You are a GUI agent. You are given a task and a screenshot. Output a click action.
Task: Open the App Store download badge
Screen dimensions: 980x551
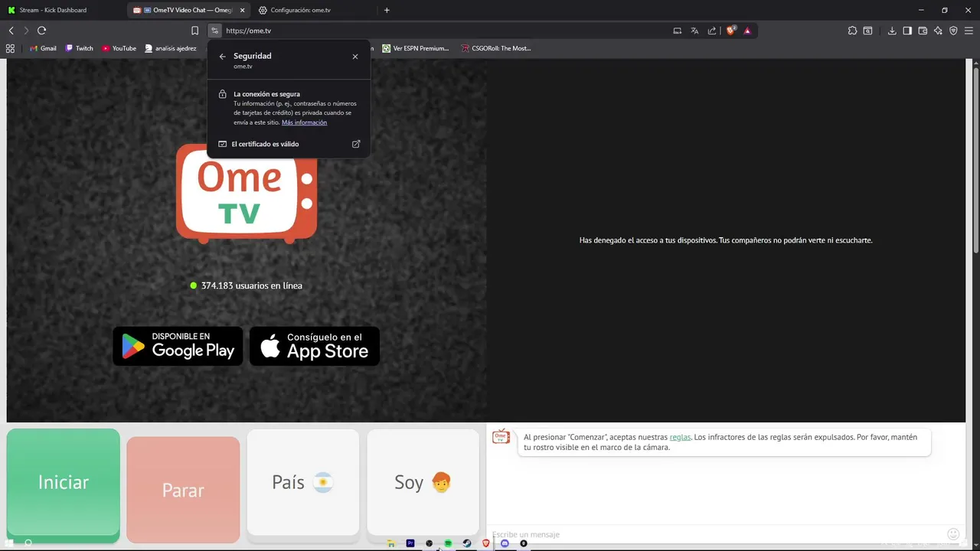pos(315,346)
